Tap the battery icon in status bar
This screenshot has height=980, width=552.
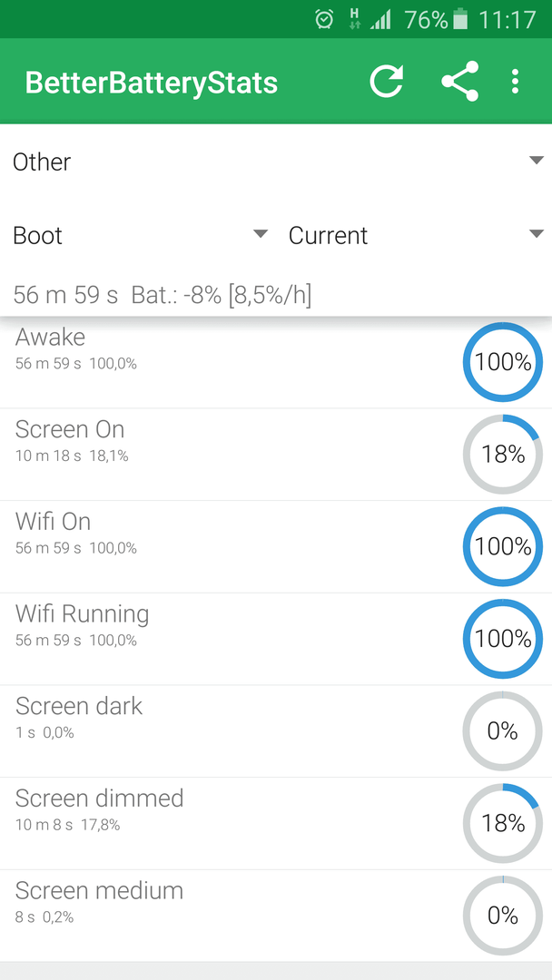[x=460, y=19]
